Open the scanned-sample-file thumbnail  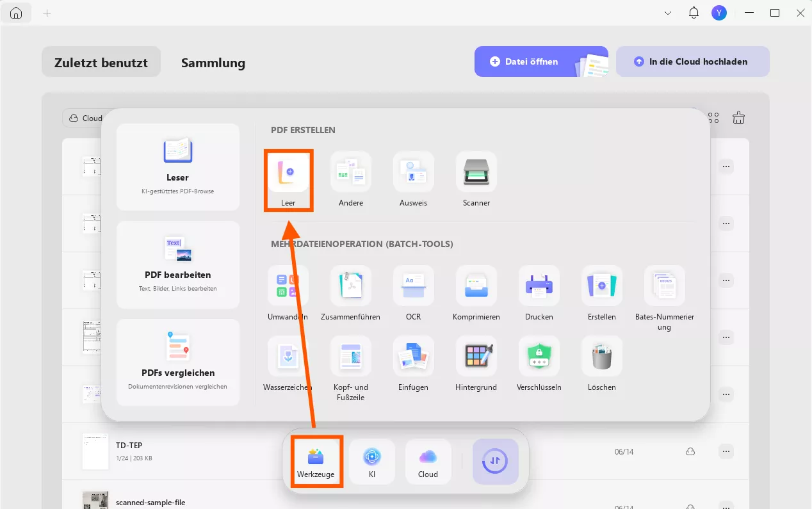click(95, 500)
